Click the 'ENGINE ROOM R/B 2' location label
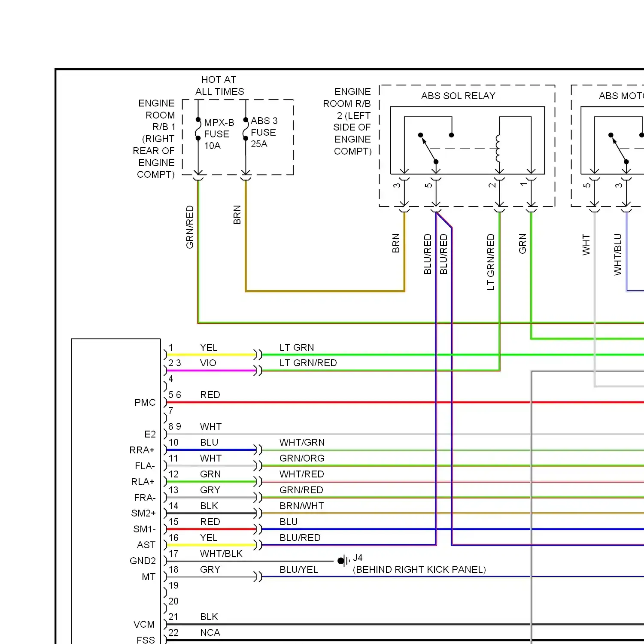The width and height of the screenshot is (644, 644). (x=347, y=121)
